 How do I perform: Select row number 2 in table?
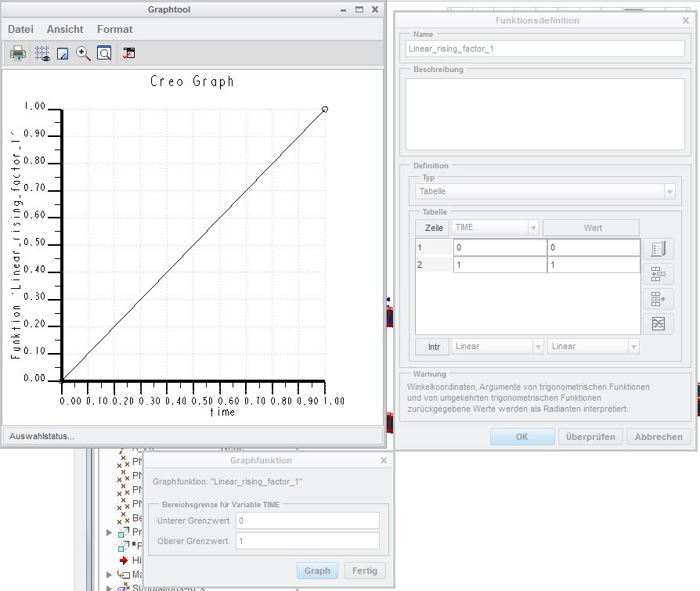click(x=434, y=265)
